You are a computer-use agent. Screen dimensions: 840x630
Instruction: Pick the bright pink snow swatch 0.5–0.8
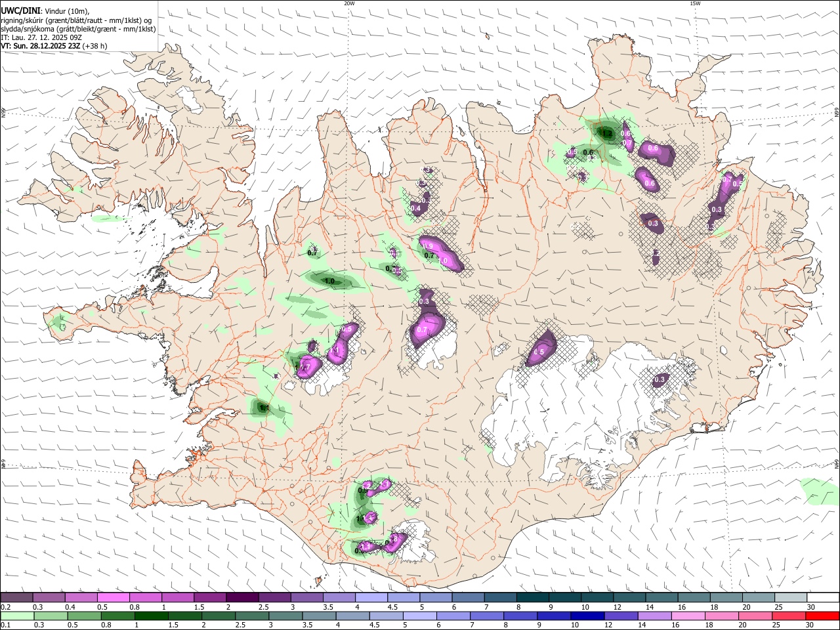click(x=113, y=598)
